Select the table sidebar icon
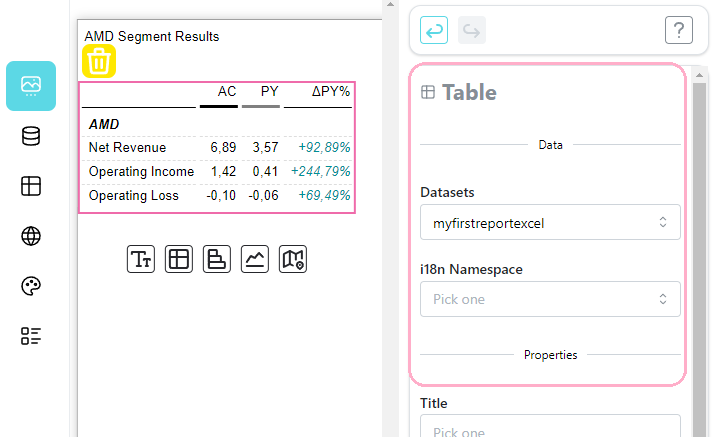 point(31,186)
